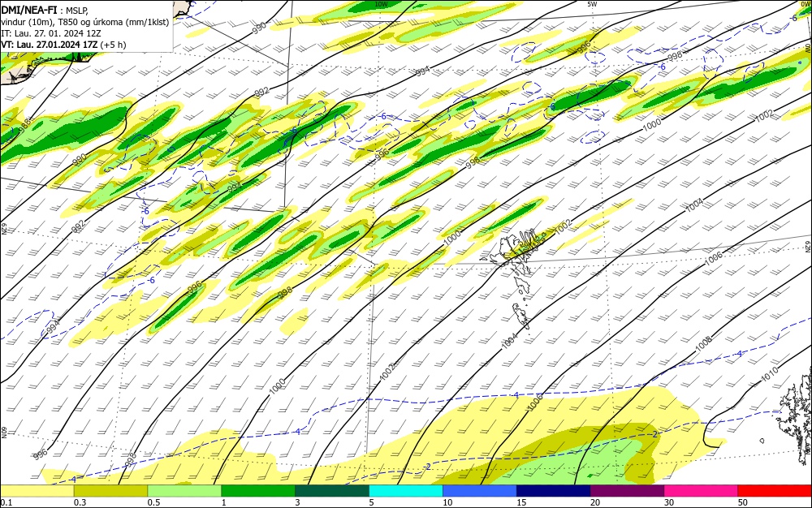
Task: Select the purple 20–30 legend swatch
Action: point(627,491)
